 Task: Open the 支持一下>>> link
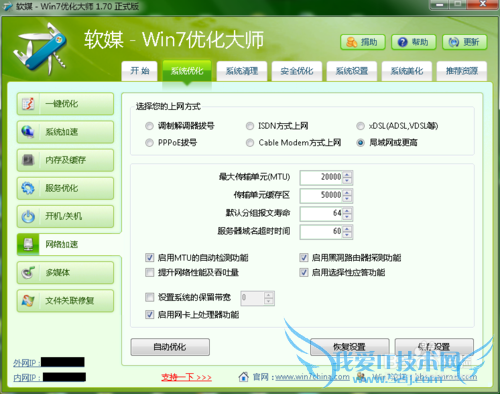pos(186,377)
